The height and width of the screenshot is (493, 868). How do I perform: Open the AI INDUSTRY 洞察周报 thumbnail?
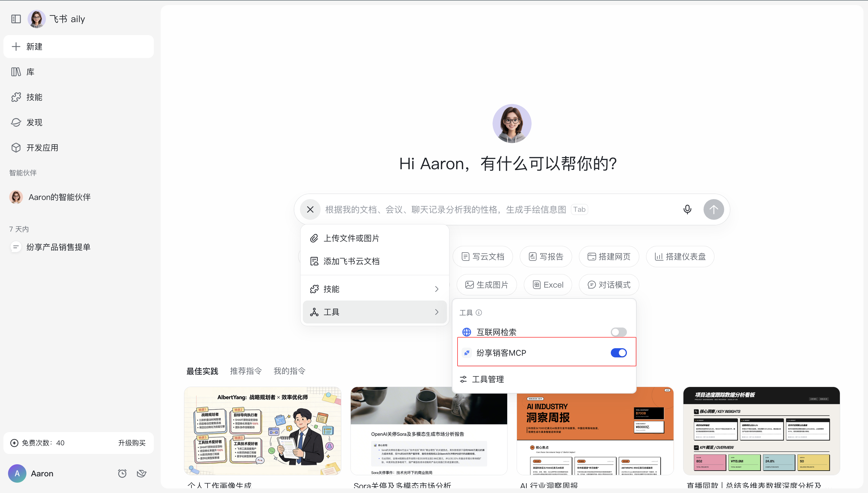tap(595, 430)
